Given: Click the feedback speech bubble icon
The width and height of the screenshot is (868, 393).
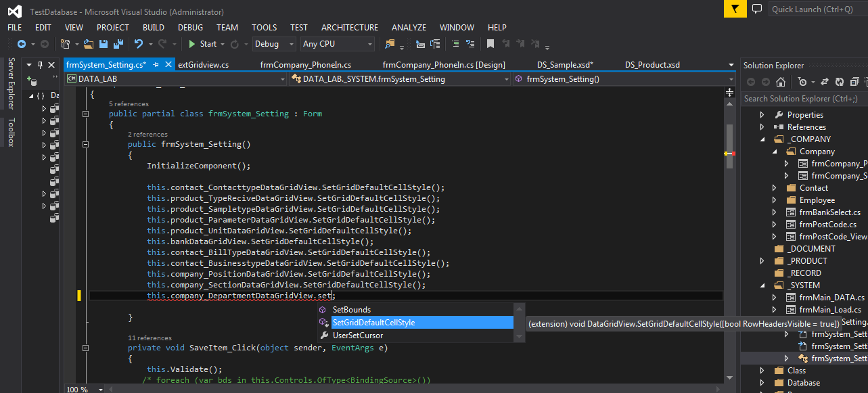Looking at the screenshot, I should pos(757,9).
